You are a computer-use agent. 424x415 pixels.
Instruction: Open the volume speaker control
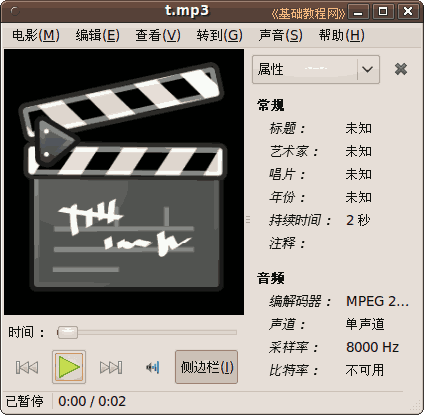click(153, 367)
